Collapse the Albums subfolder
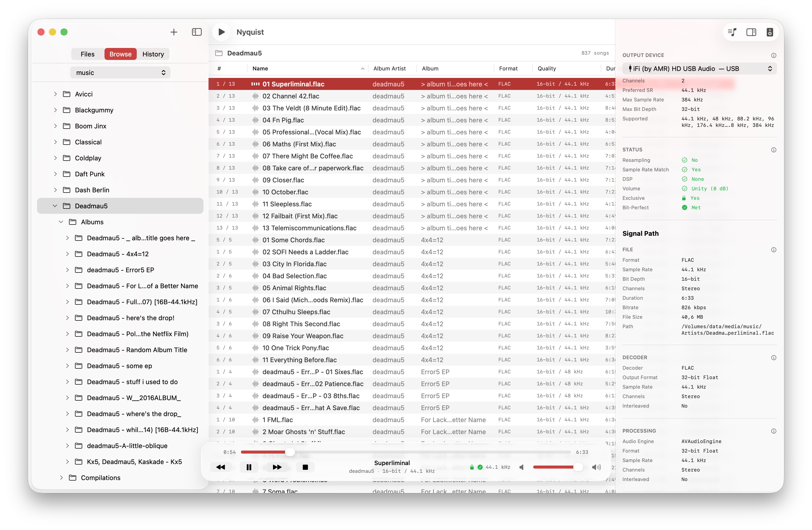812x530 pixels. tap(61, 222)
